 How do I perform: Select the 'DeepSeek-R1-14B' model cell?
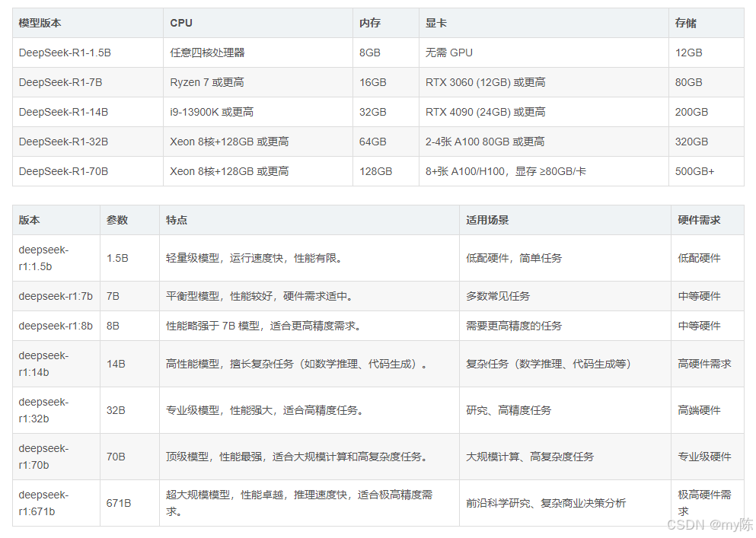click(x=88, y=112)
